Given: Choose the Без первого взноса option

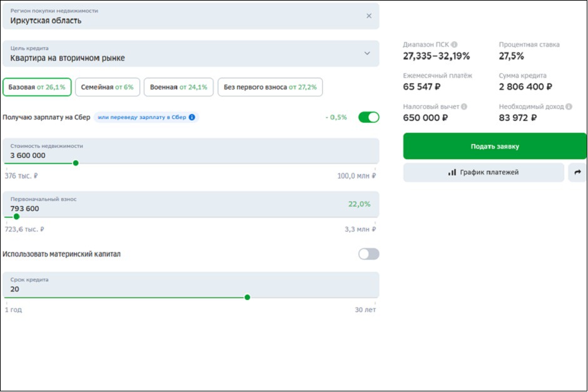Looking at the screenshot, I should (270, 87).
